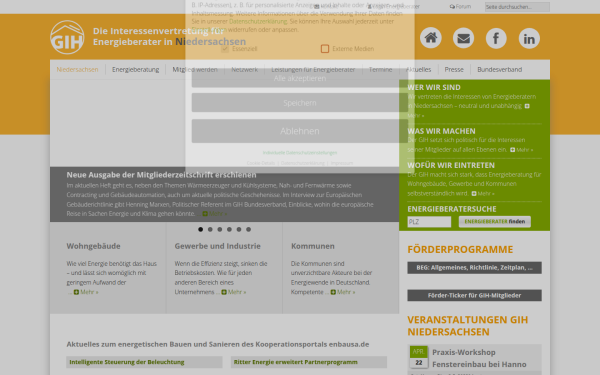Viewport: 600px width, 375px height.
Task: Visit the LinkedIn page icon
Action: 529,38
